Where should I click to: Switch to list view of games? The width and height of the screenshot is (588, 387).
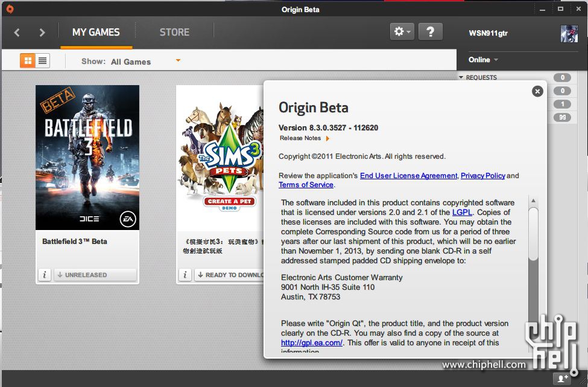pyautogui.click(x=42, y=60)
